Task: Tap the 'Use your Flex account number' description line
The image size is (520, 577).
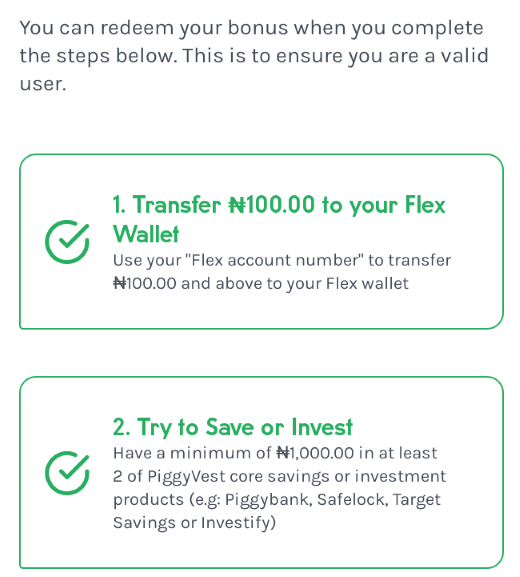Action: (x=282, y=261)
